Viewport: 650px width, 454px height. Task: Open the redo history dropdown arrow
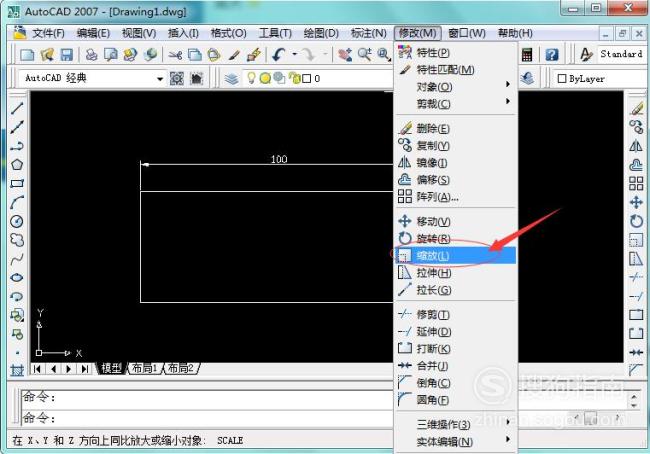click(325, 54)
